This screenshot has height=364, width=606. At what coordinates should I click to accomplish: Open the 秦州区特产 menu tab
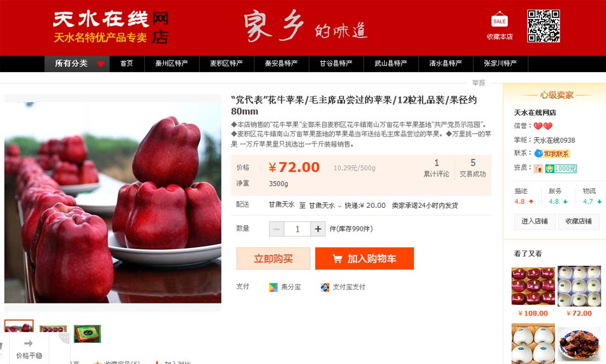pos(172,64)
